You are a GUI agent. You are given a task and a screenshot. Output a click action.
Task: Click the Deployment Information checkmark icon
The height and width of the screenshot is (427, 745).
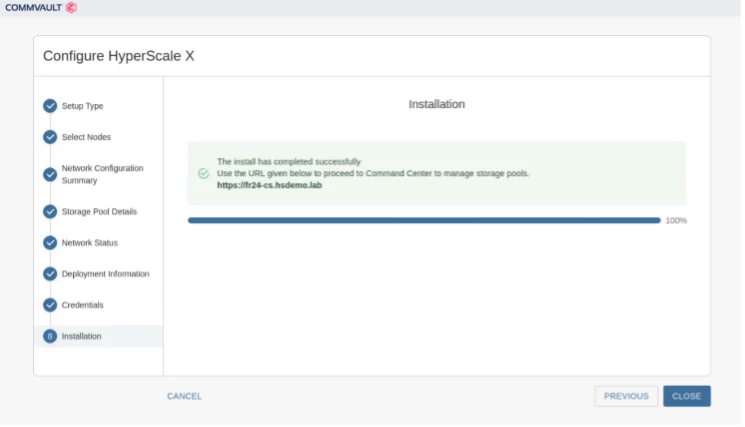tap(50, 274)
